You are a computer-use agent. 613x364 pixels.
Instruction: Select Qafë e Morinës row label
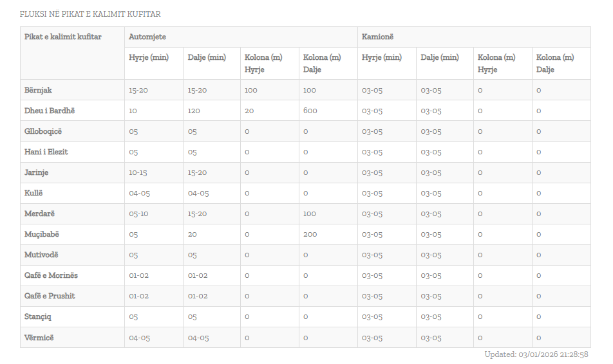[51, 275]
